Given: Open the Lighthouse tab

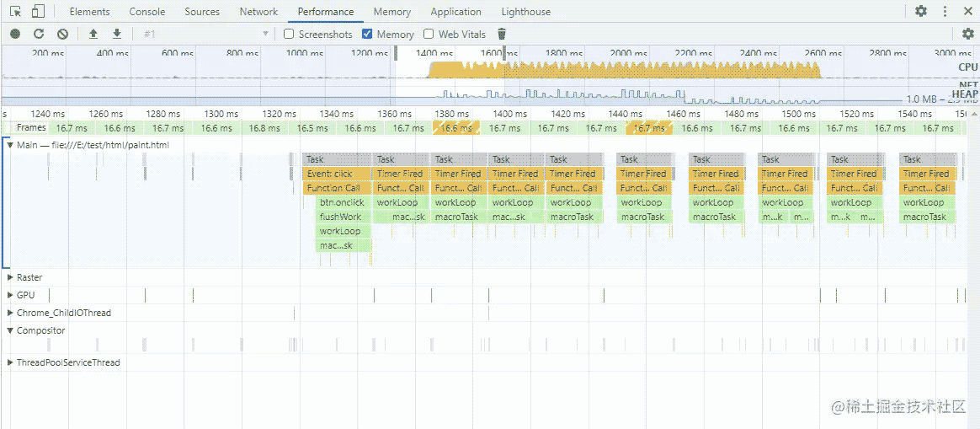Looking at the screenshot, I should [525, 12].
